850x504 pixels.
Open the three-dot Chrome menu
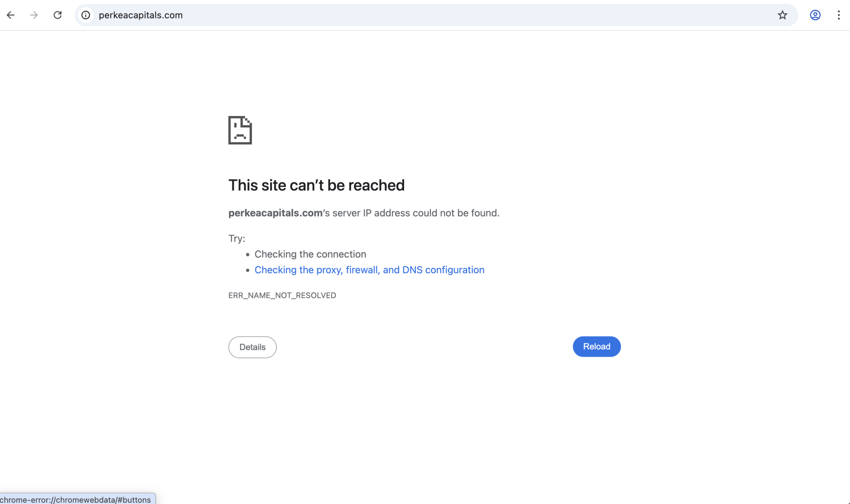[x=839, y=15]
